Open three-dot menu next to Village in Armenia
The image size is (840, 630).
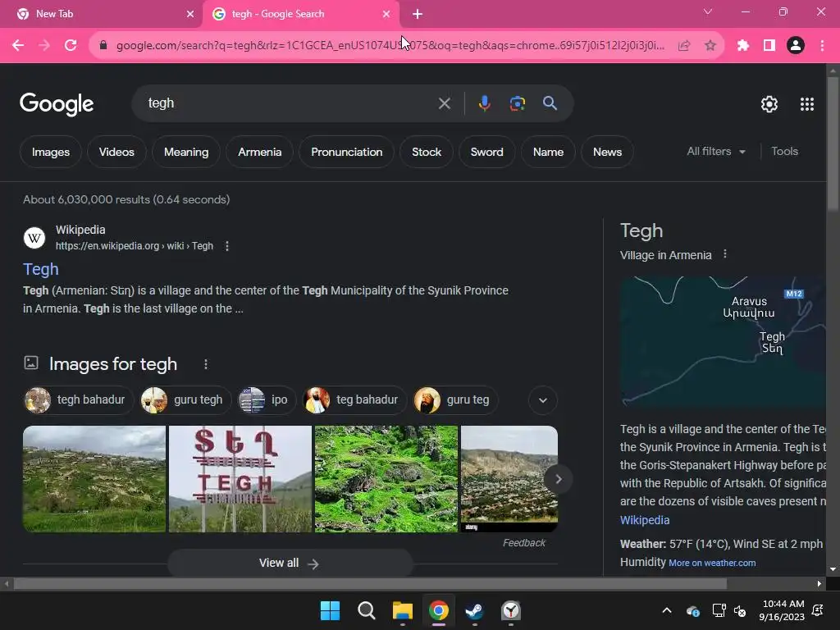tap(725, 254)
